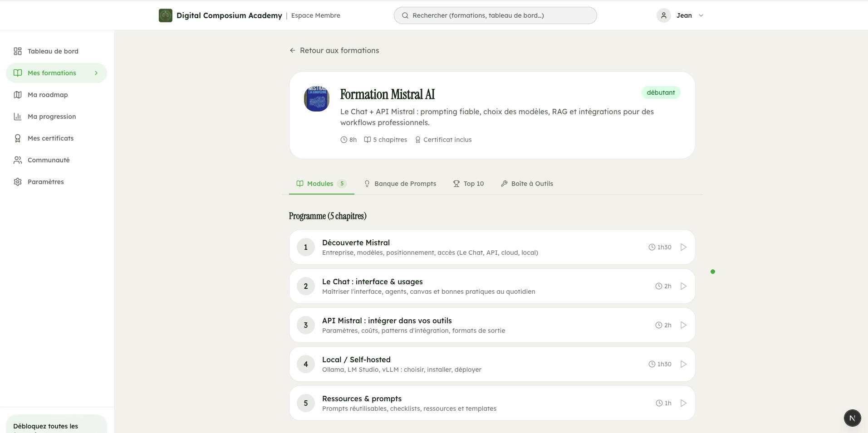Switch to the Modules tab
Viewport: 868px width, 433px height.
[321, 184]
